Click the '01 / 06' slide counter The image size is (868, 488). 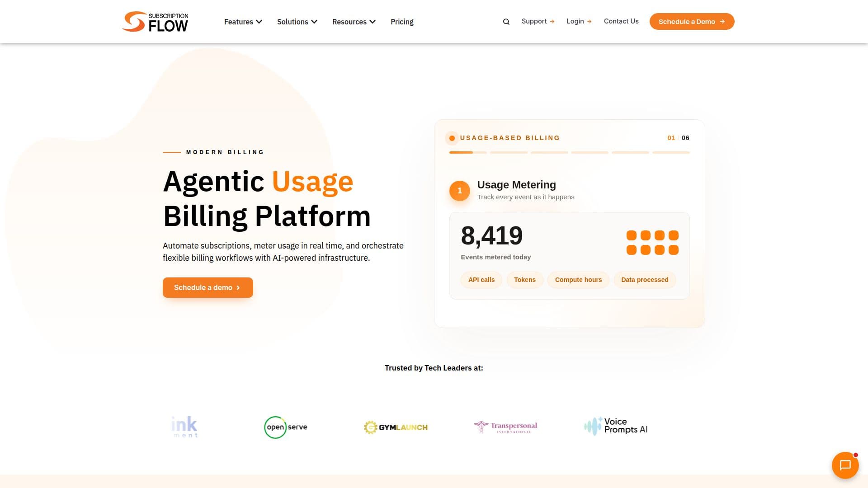(x=678, y=138)
